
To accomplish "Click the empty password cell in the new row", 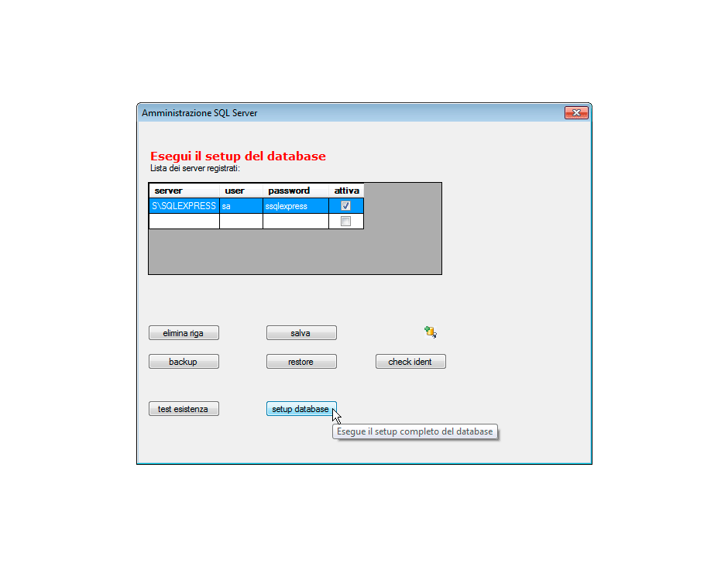I will [x=296, y=221].
